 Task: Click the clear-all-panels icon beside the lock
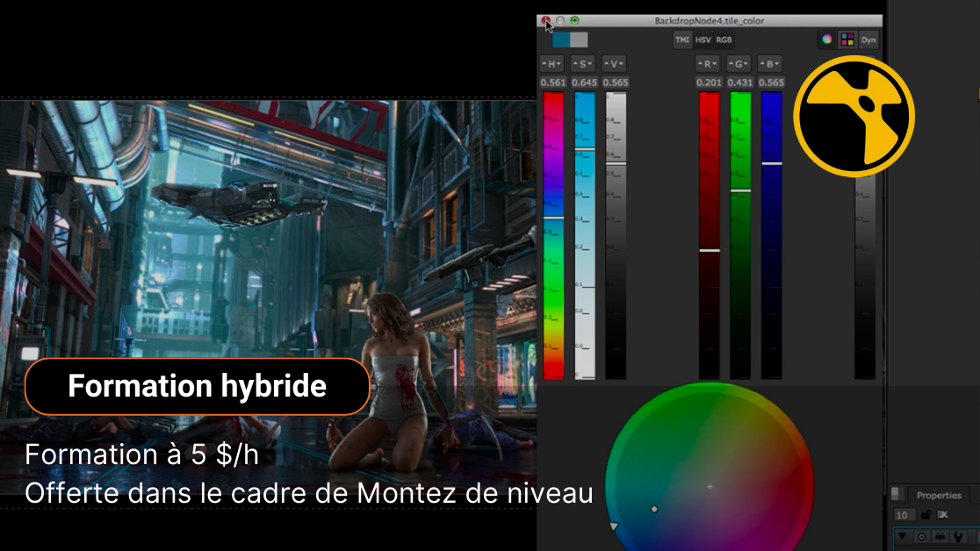pyautogui.click(x=941, y=515)
